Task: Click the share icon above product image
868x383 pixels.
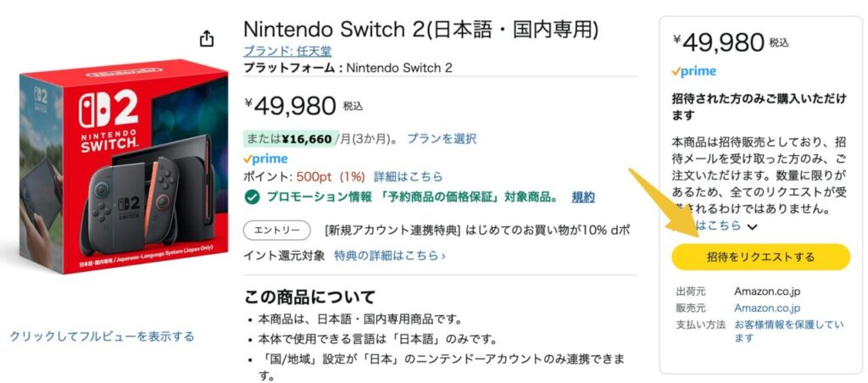Action: [206, 39]
